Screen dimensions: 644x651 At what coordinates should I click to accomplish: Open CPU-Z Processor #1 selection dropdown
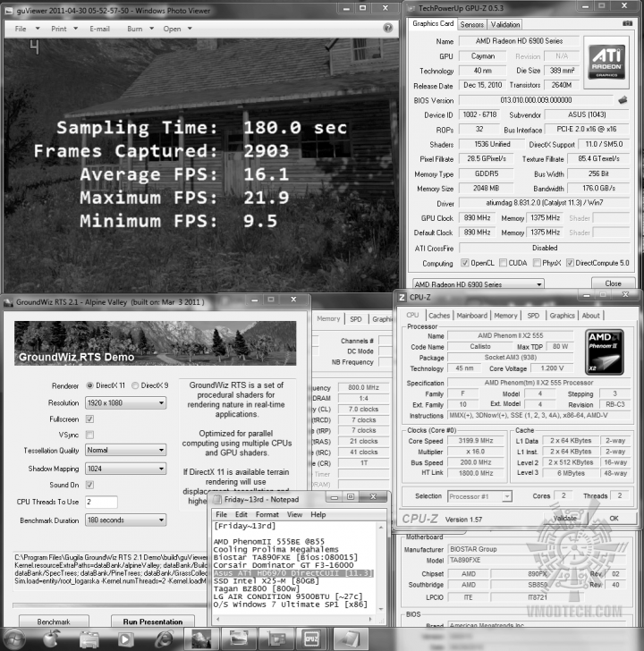click(x=479, y=496)
